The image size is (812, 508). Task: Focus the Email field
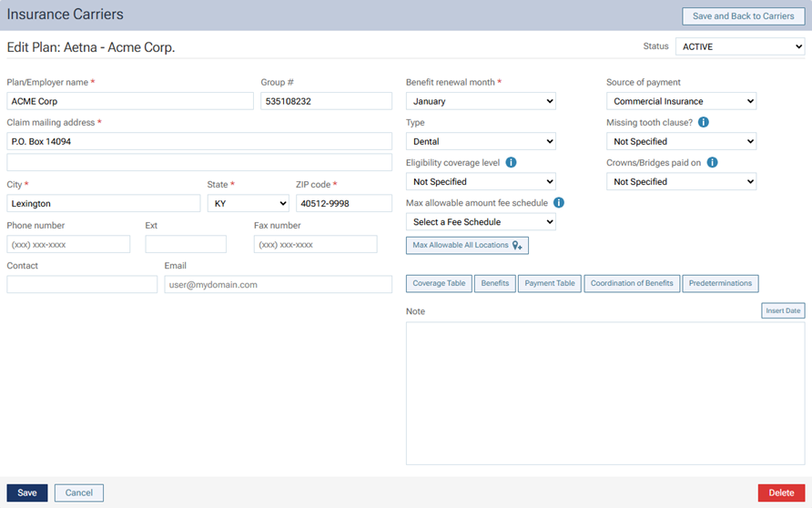278,284
